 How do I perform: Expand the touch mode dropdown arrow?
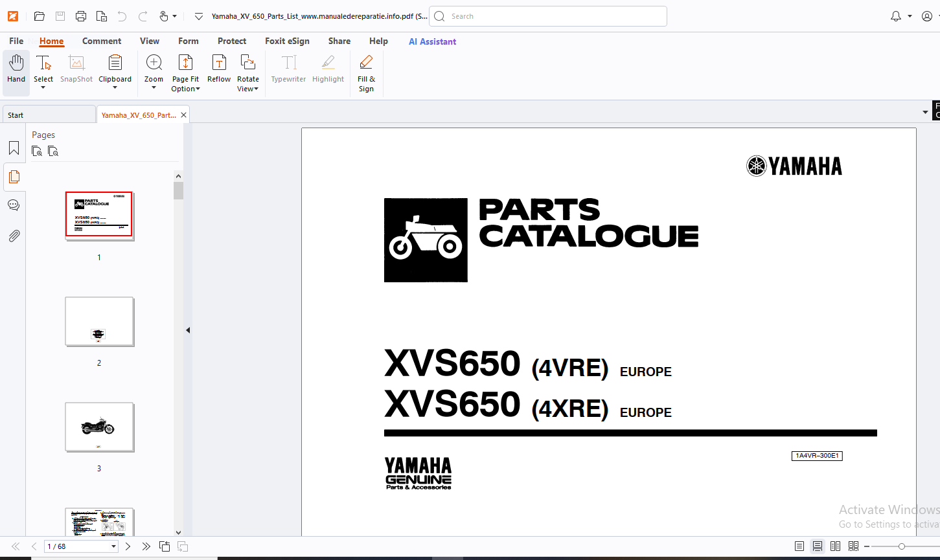coord(175,16)
